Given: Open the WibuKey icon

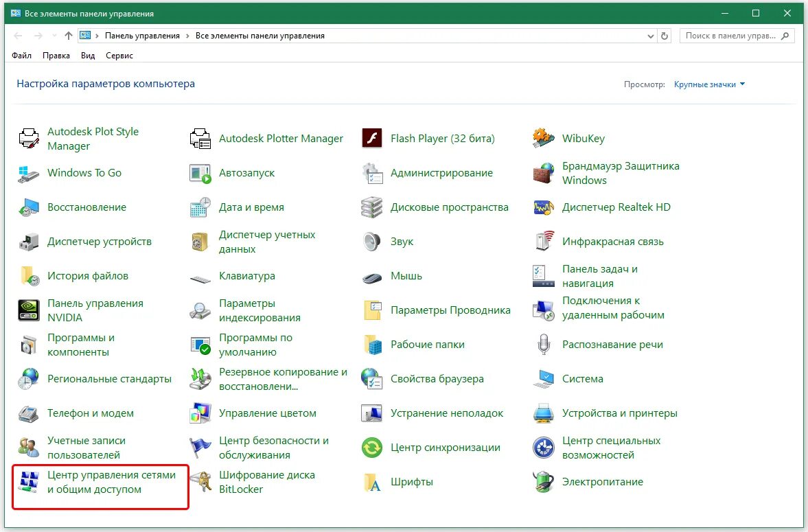Looking at the screenshot, I should [x=544, y=139].
